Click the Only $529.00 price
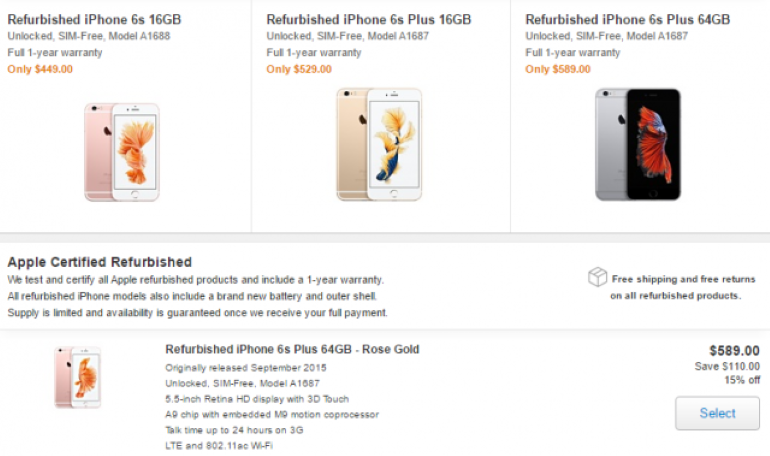 click(299, 69)
